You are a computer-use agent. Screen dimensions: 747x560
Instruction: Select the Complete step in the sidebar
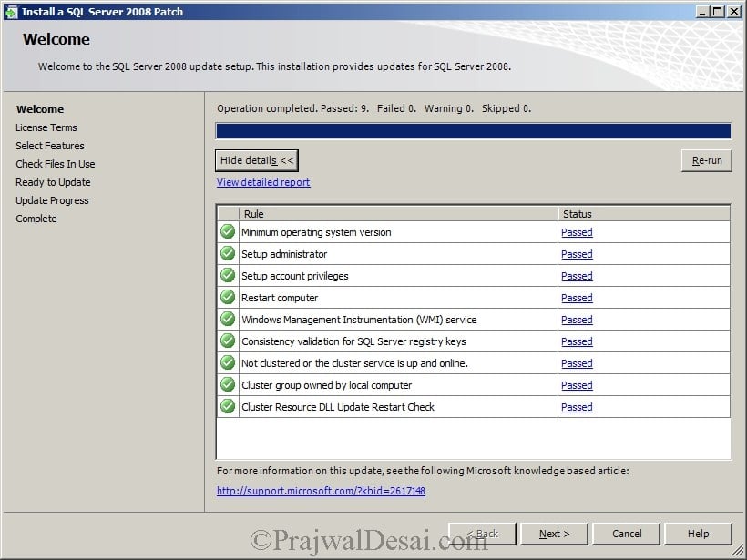(x=36, y=219)
